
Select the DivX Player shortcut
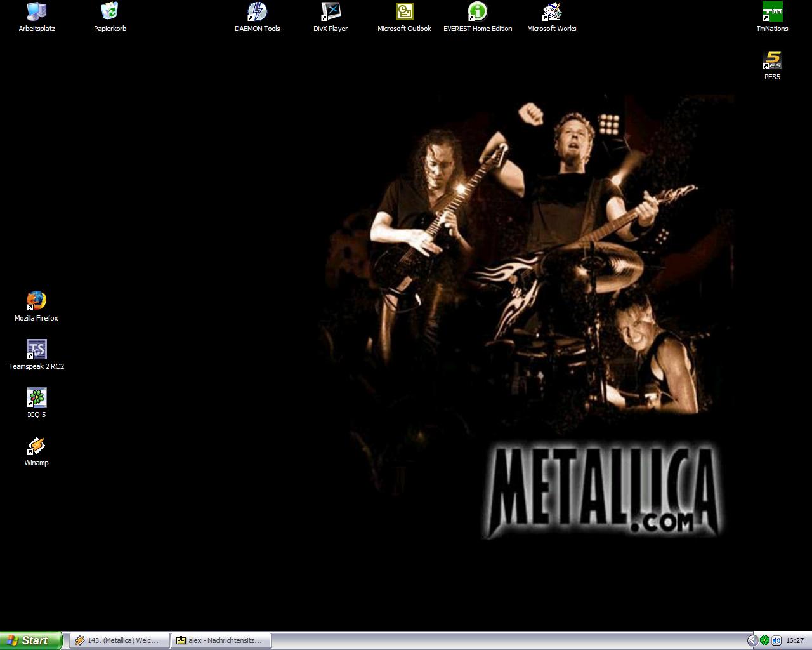point(331,17)
